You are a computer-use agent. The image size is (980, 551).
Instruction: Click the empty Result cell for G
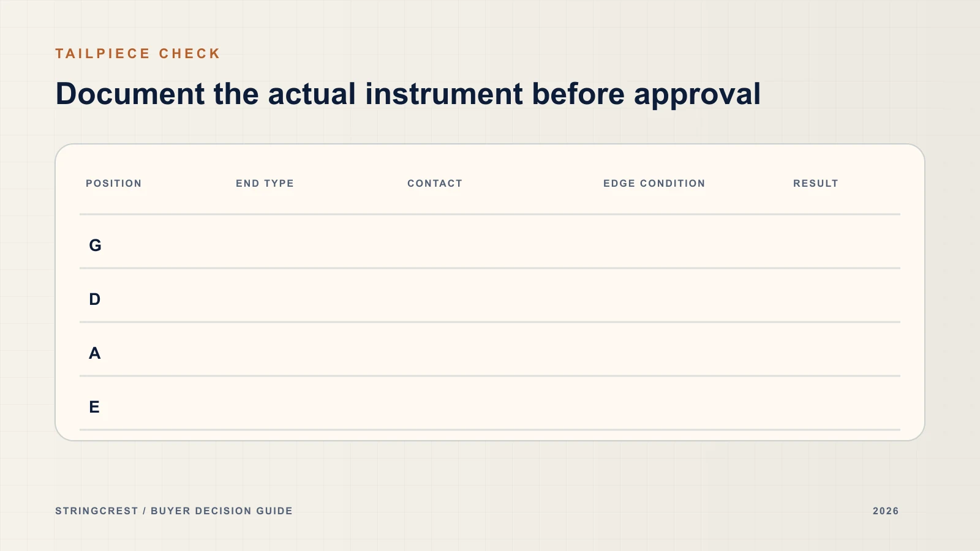click(x=843, y=242)
